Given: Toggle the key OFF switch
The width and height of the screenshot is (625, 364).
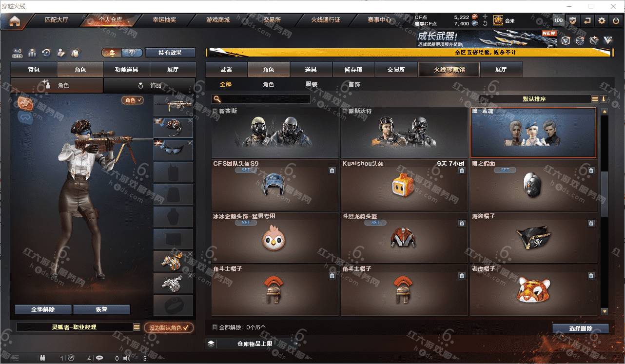Looking at the screenshot, I should 18,53.
